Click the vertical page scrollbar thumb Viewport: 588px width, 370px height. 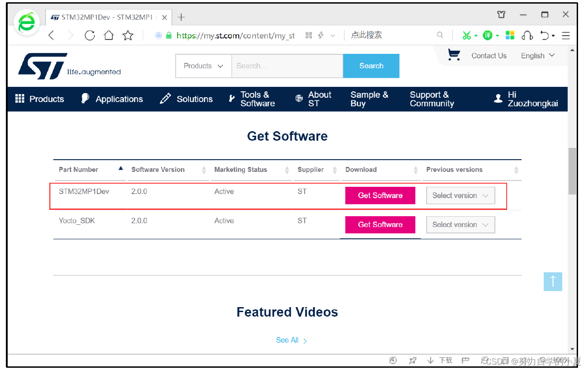coord(572,171)
